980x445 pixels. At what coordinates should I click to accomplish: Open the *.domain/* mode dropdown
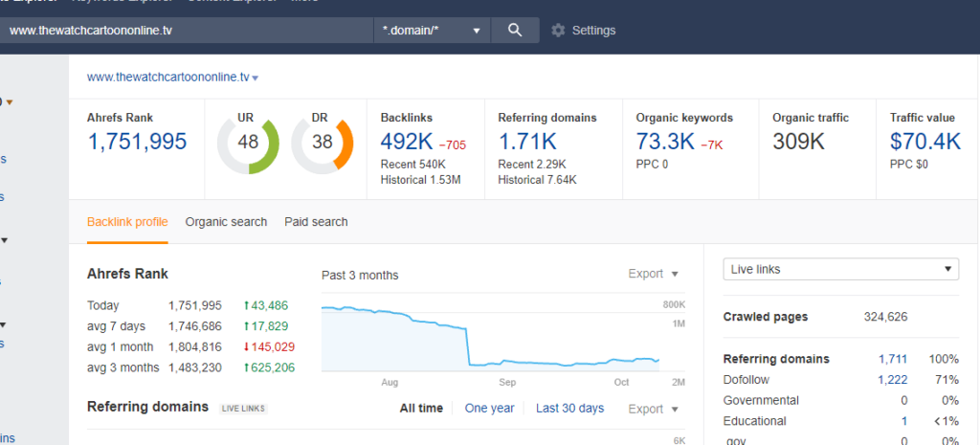[433, 30]
